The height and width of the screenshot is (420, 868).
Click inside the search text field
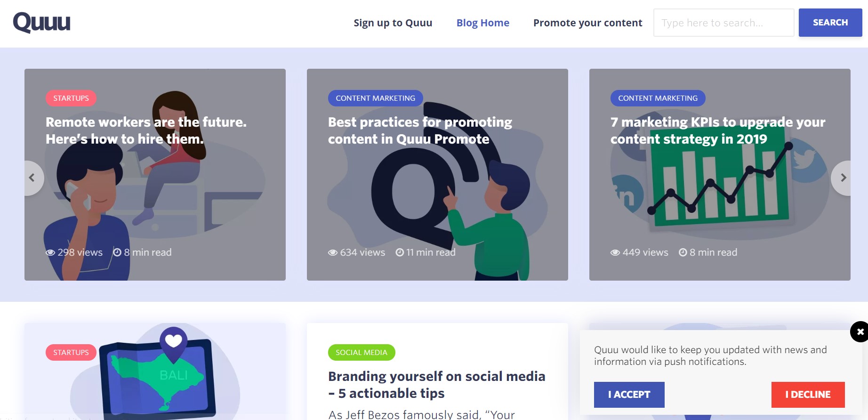click(x=723, y=23)
